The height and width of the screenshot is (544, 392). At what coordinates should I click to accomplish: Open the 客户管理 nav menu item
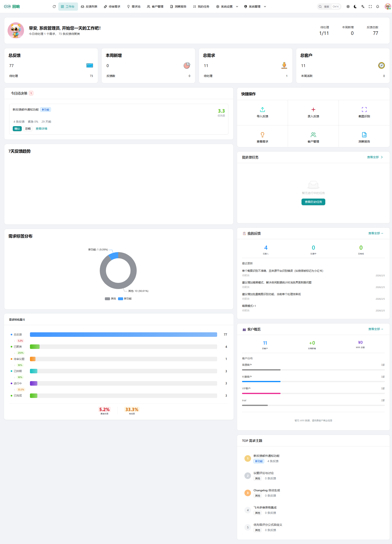(x=155, y=7)
